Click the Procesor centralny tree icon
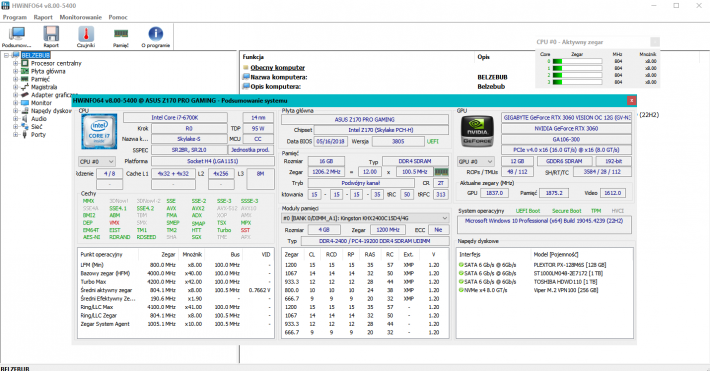The width and height of the screenshot is (710, 371). (25, 63)
